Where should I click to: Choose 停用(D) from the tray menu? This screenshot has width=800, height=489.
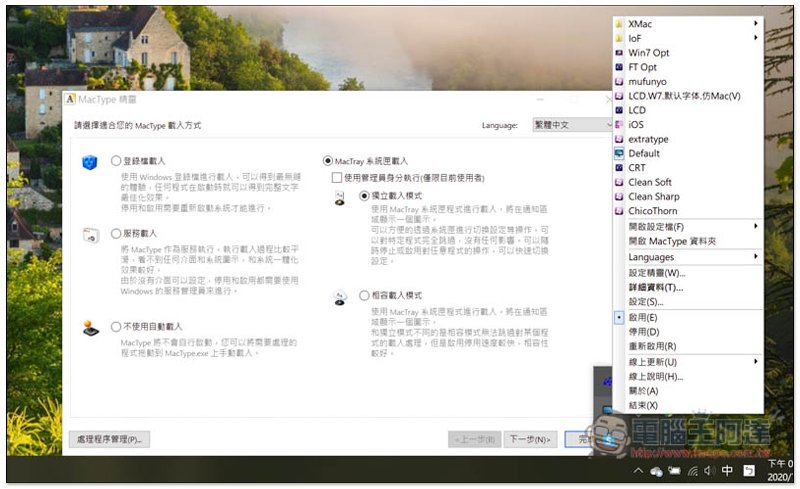643,331
